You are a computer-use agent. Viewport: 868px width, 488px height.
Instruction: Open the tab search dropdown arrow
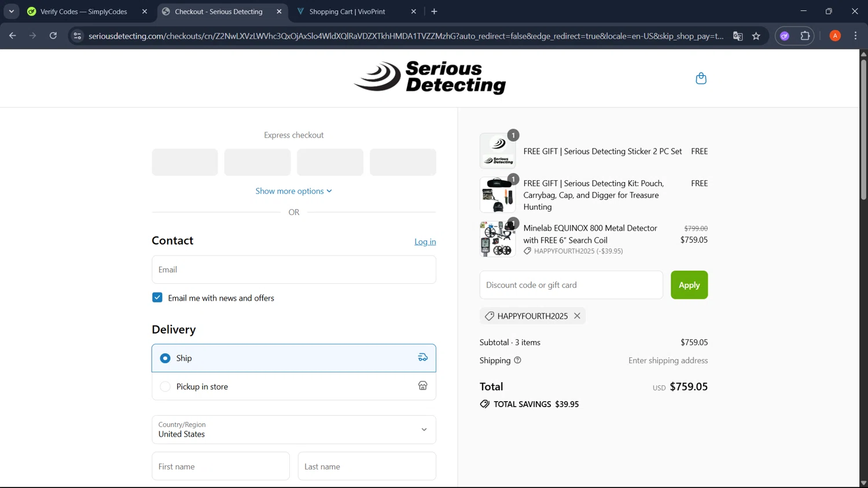pyautogui.click(x=12, y=12)
